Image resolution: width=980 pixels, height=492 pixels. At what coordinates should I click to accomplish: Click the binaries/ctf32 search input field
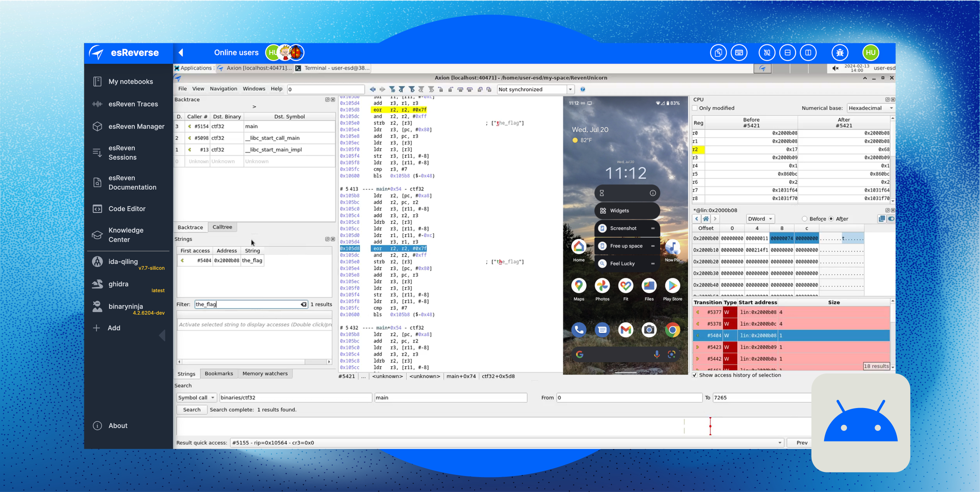pos(295,398)
